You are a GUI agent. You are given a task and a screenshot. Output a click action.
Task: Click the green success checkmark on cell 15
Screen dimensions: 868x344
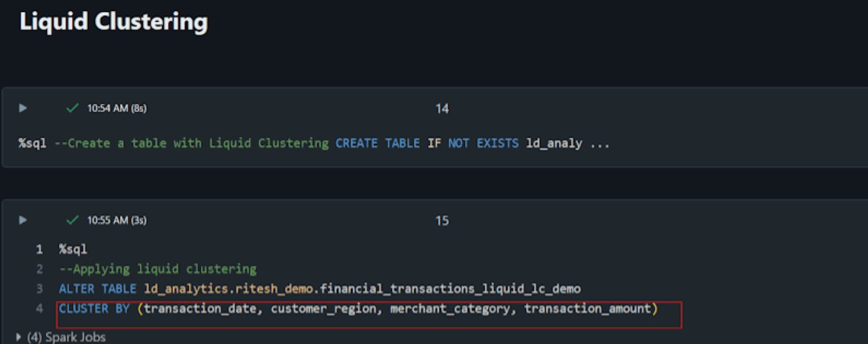coord(72,220)
